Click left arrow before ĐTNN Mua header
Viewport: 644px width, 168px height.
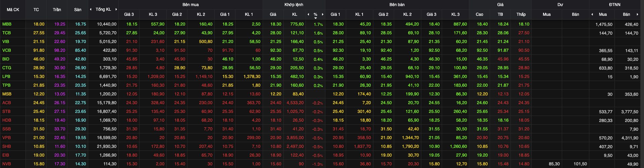tap(592, 14)
